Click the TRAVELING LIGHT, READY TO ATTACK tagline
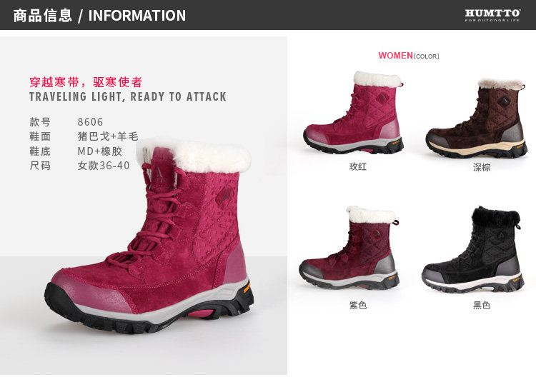This screenshot has height=392, width=536. tap(127, 96)
